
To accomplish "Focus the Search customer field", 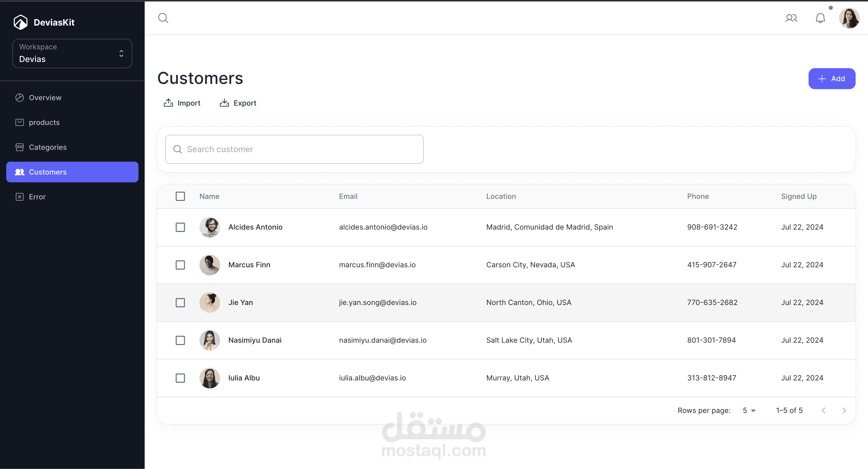I will point(294,149).
